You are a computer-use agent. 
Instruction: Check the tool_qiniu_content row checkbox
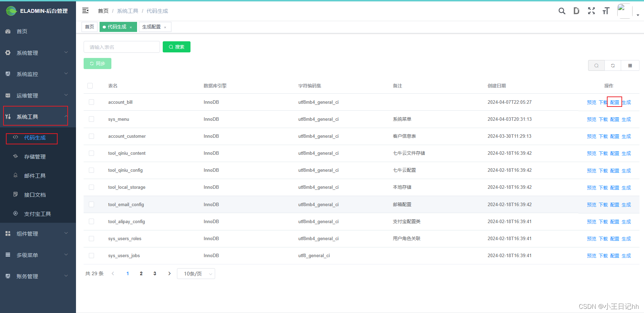pos(92,153)
